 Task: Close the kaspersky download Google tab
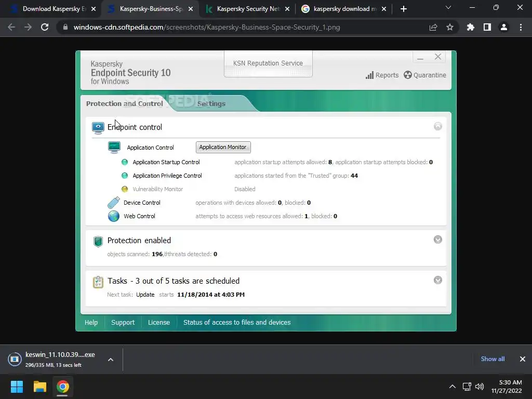pyautogui.click(x=384, y=9)
